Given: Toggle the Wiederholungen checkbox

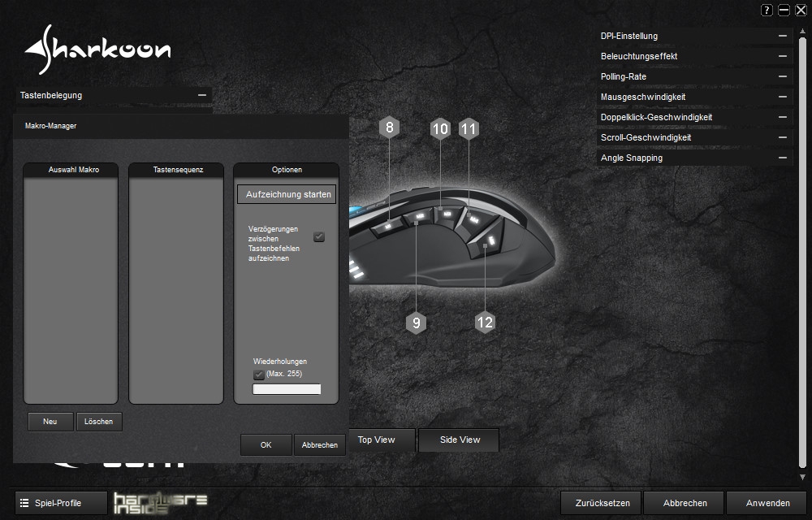Looking at the screenshot, I should [259, 374].
